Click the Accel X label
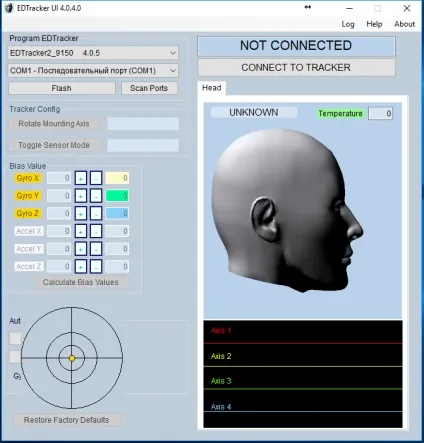Viewport: 424px width, 443px height. click(29, 231)
